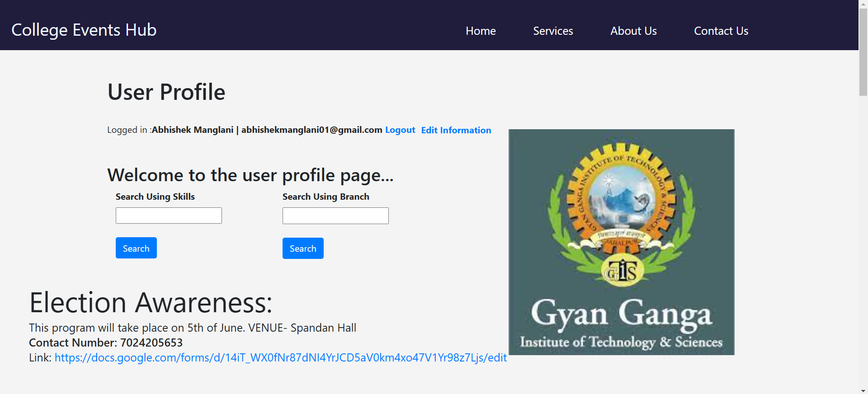Image resolution: width=868 pixels, height=394 pixels.
Task: Open the Services menu item
Action: 553,31
